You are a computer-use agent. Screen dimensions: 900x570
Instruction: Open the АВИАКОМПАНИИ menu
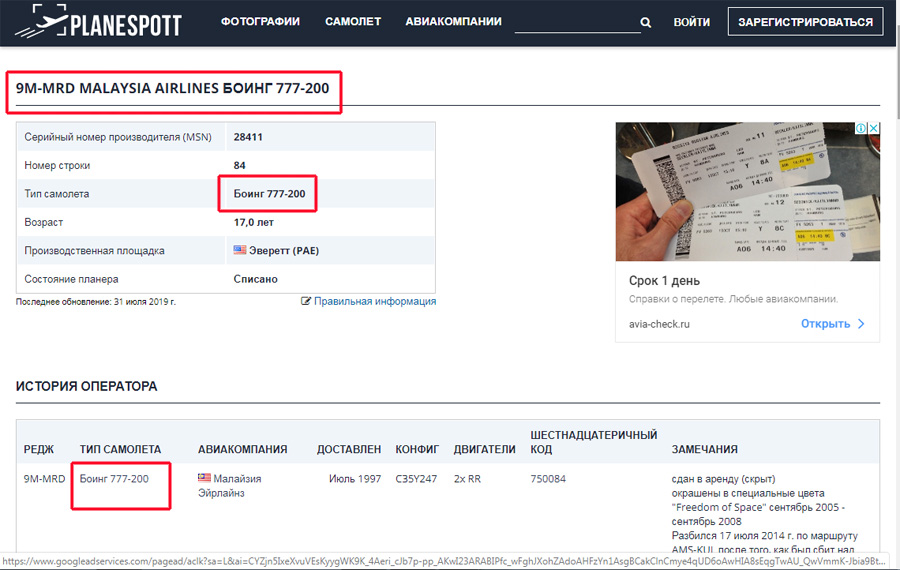453,22
